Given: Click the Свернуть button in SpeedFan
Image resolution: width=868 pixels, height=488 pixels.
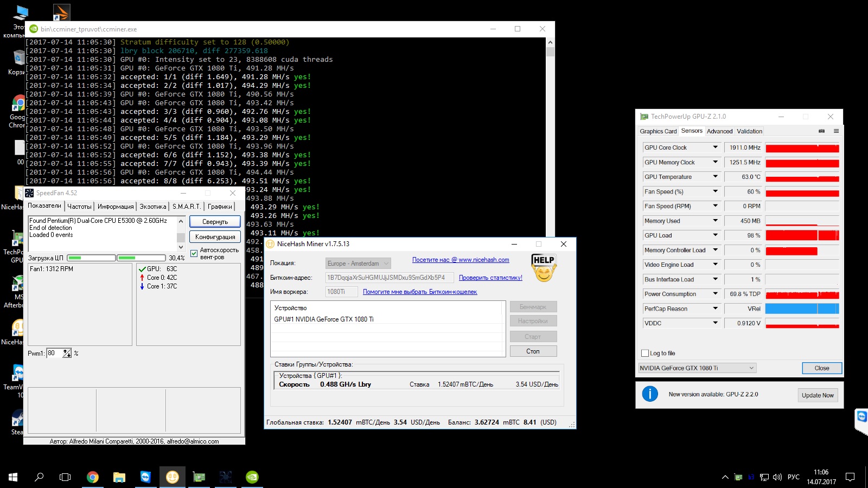Looking at the screenshot, I should pyautogui.click(x=215, y=222).
